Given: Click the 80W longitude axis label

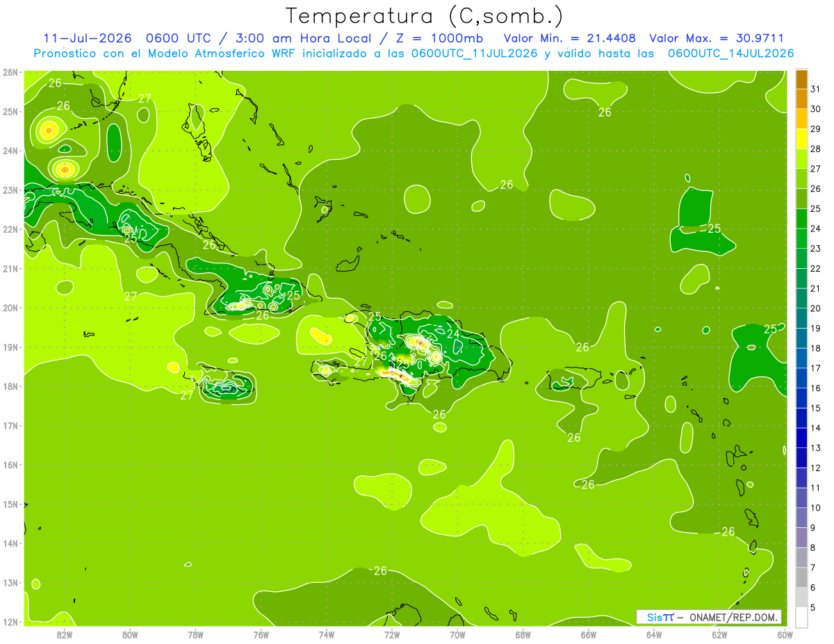Looking at the screenshot, I should tap(130, 635).
